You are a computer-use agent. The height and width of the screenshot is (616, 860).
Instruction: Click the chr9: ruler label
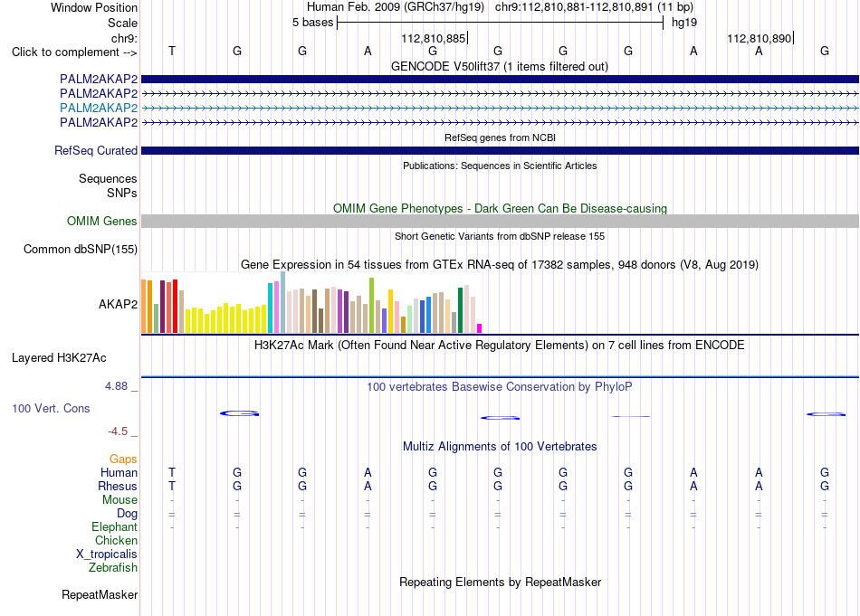point(124,38)
